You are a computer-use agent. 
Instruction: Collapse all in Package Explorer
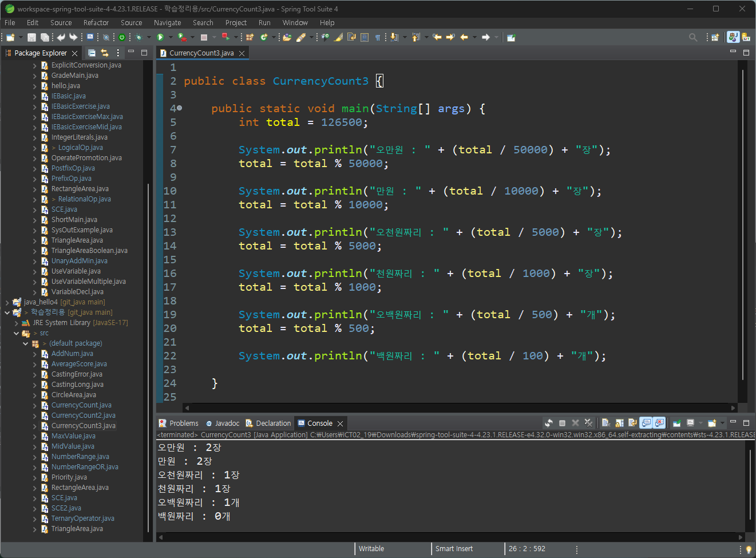pyautogui.click(x=92, y=53)
